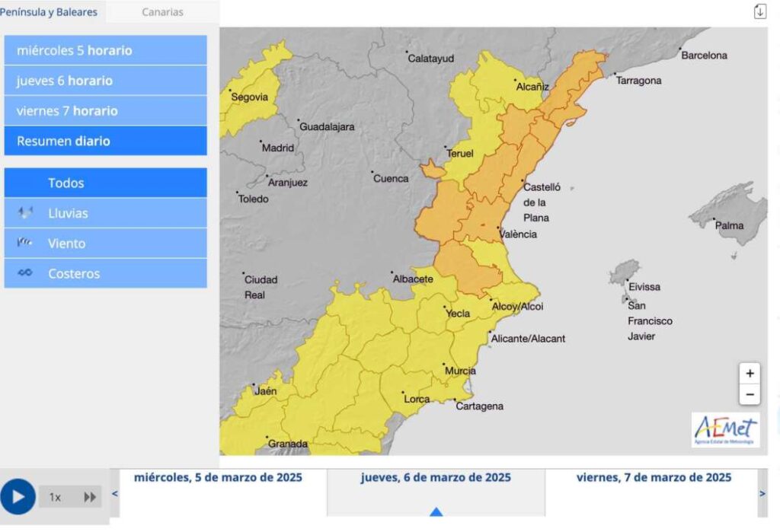Switch to the Canarias tab

point(162,12)
